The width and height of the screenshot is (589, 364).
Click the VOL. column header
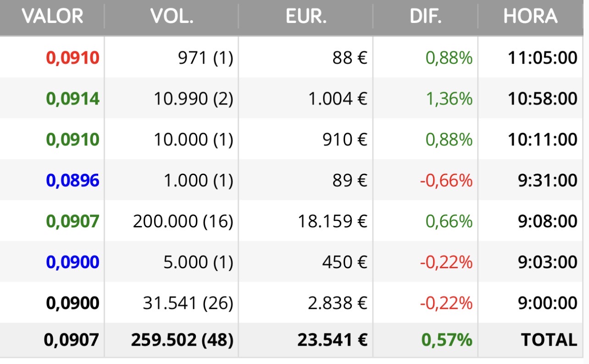pyautogui.click(x=172, y=17)
